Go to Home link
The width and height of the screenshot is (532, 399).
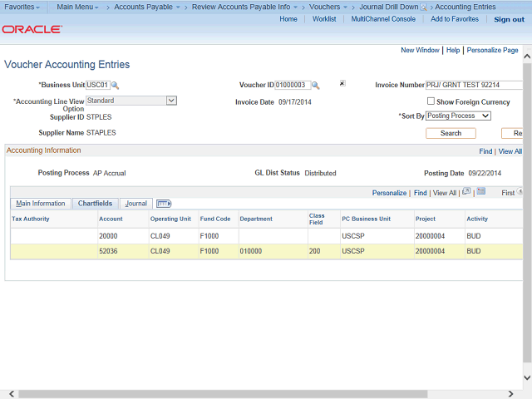click(x=288, y=19)
